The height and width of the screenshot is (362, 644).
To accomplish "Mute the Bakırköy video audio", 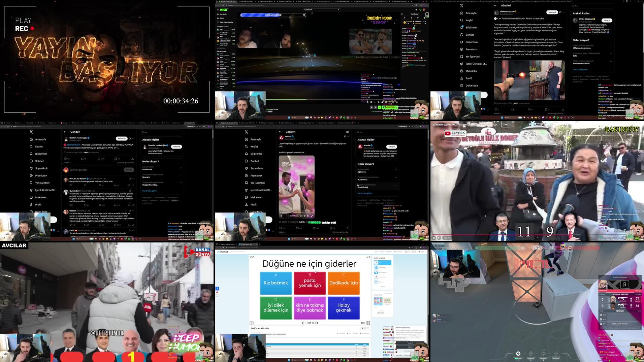I will 439,238.
